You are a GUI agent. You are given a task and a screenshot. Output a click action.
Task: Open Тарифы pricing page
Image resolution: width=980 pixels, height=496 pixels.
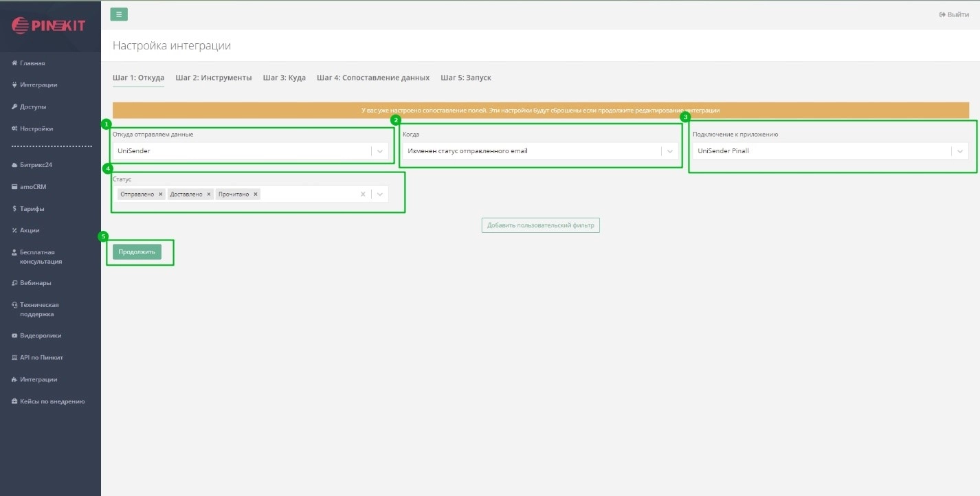tap(32, 209)
